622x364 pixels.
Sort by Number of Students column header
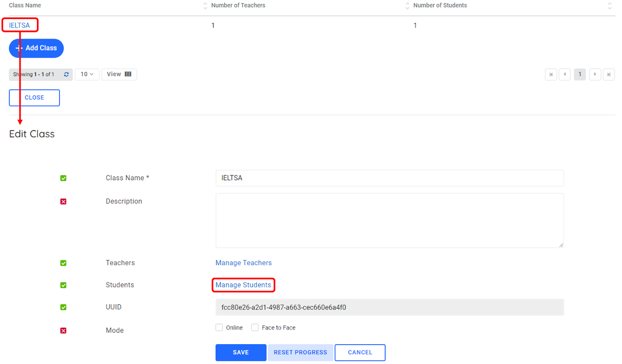(x=440, y=5)
